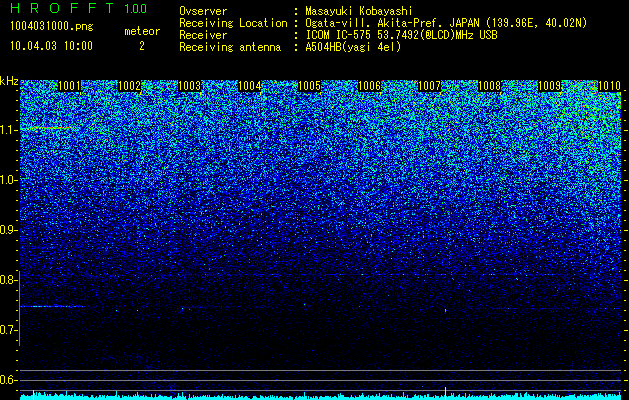Select observer name Masayuki Kobayashi

tap(358, 11)
